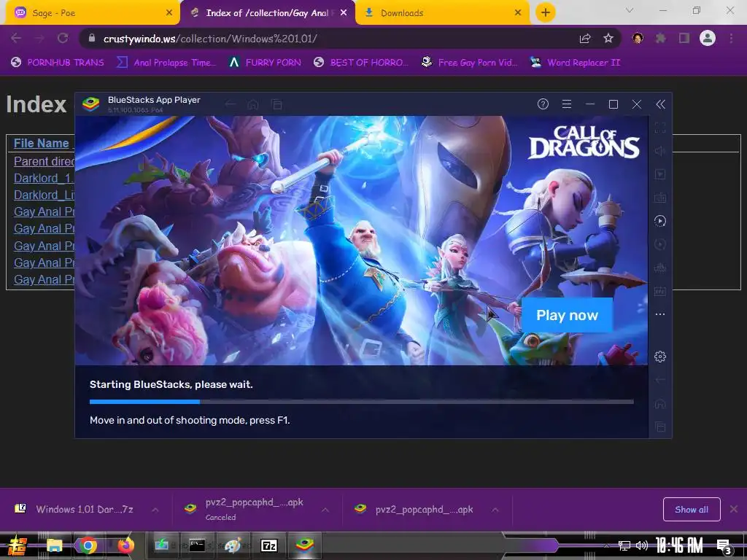
Task: Open the Darklord_Li file link
Action: coord(44,195)
